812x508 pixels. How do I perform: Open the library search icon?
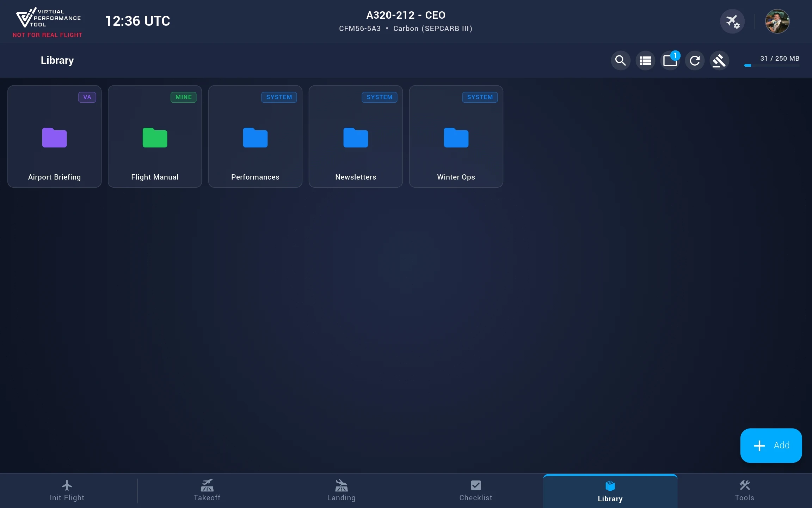coord(620,61)
